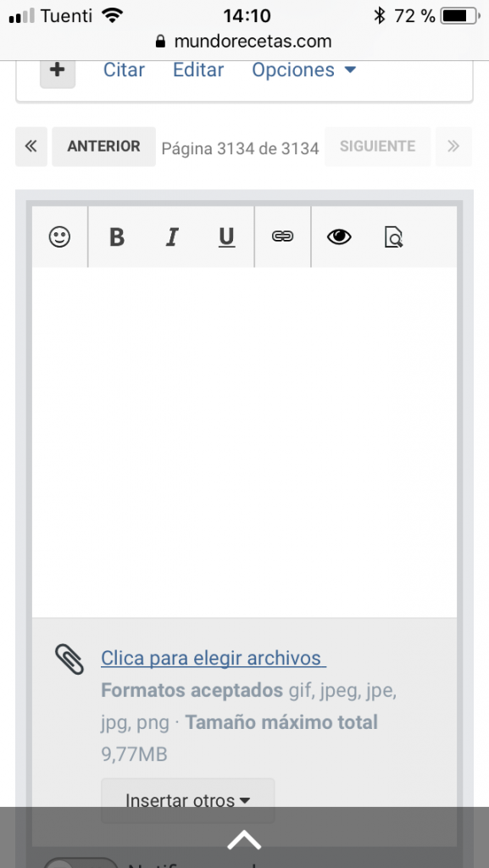489x868 pixels.
Task: Click the Editar link
Action: [198, 70]
